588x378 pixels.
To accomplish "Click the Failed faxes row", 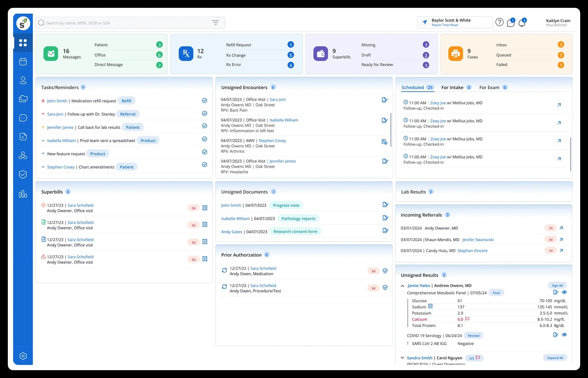I will [530, 65].
